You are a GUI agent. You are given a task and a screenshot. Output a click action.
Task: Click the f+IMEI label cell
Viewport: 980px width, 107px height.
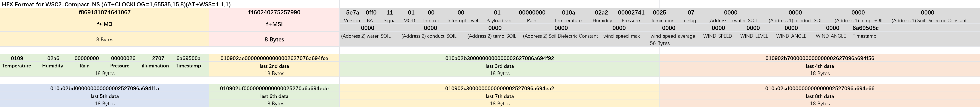pos(105,24)
